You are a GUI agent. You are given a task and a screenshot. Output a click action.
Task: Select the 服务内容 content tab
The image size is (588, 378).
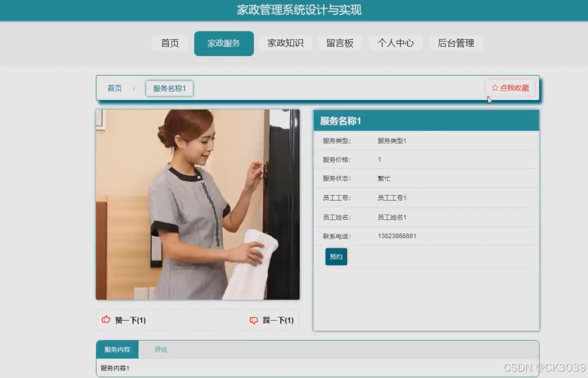(x=117, y=349)
